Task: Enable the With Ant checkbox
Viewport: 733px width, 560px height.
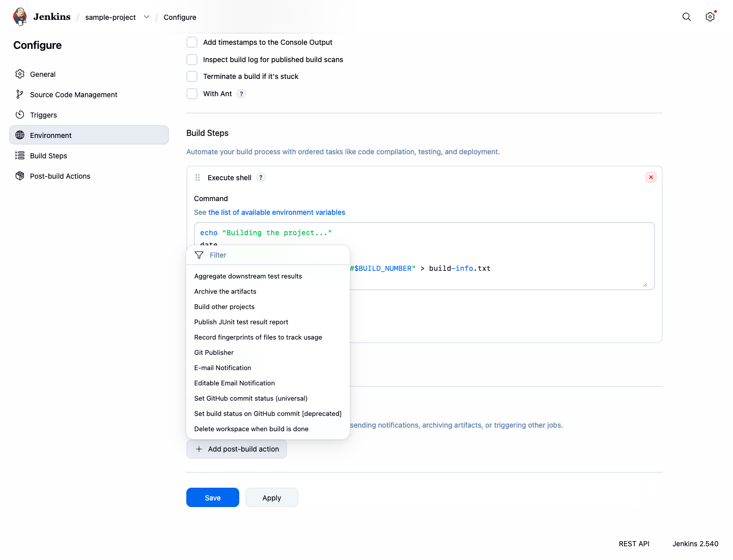Action: (192, 94)
